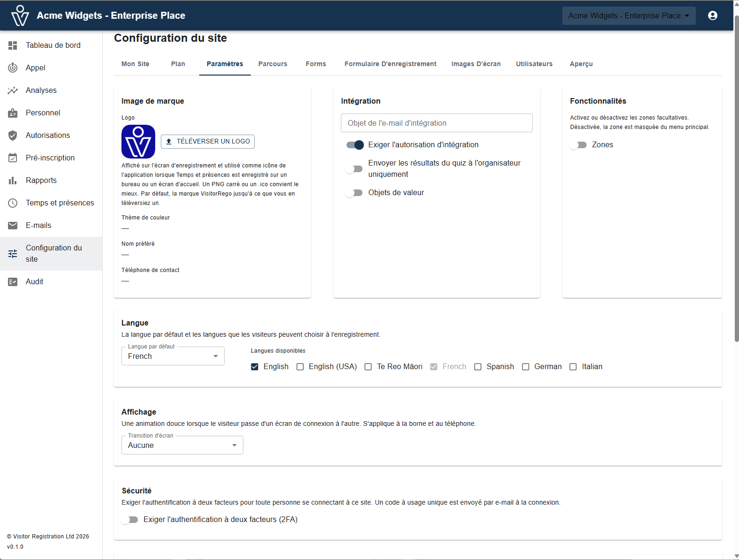The width and height of the screenshot is (739, 560).
Task: Click Téléverser un logo button
Action: [208, 141]
